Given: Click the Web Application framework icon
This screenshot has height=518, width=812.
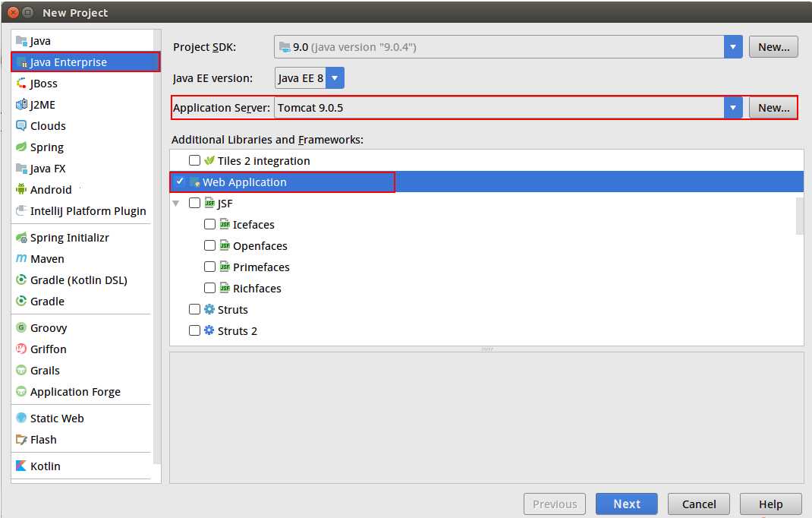Looking at the screenshot, I should point(195,182).
